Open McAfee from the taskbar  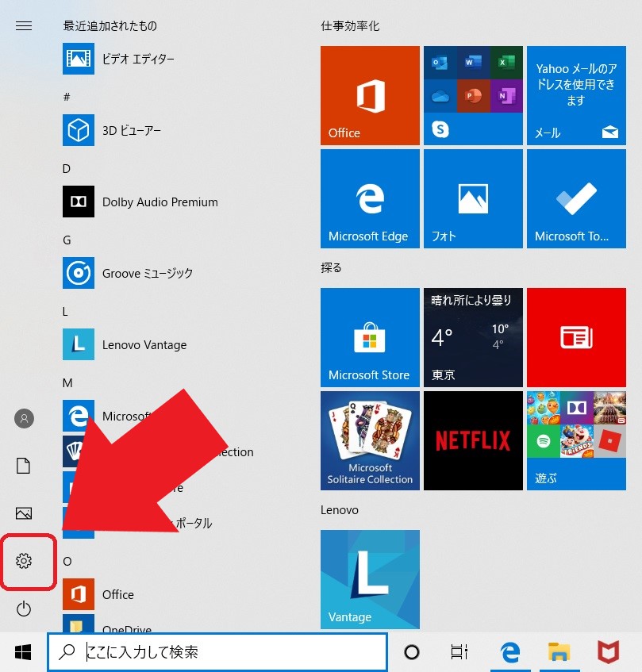tap(609, 652)
